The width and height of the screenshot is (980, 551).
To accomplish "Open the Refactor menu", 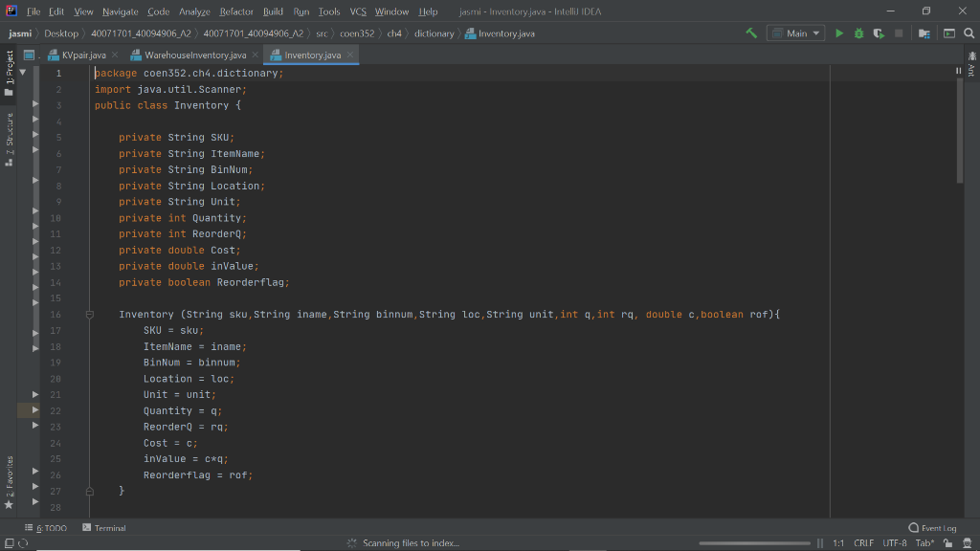I will pyautogui.click(x=236, y=11).
